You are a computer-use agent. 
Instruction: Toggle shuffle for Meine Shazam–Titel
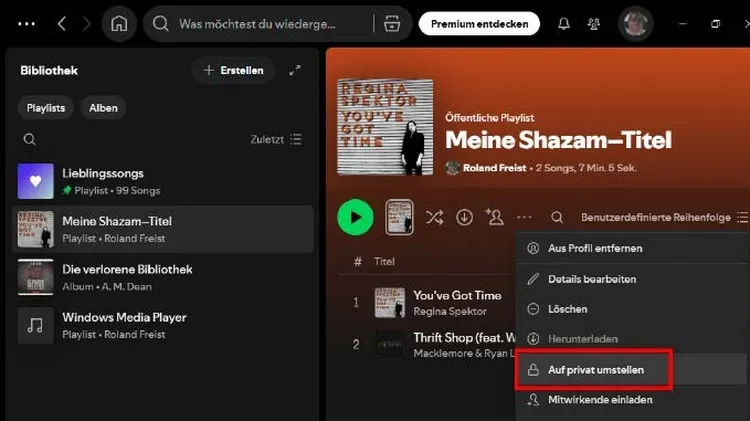(434, 217)
